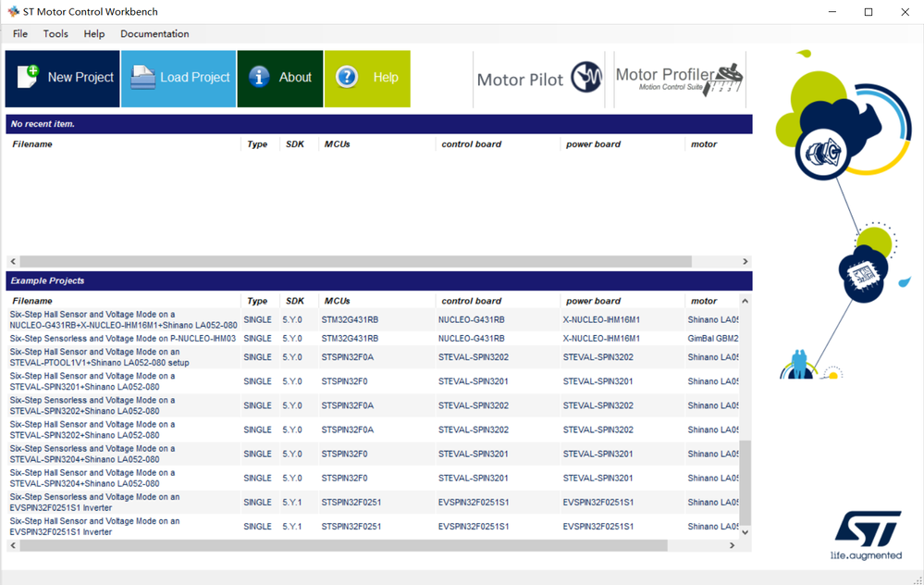The width and height of the screenshot is (924, 585).
Task: Click the first row's STM32G431RB MCU cell
Action: tap(350, 319)
